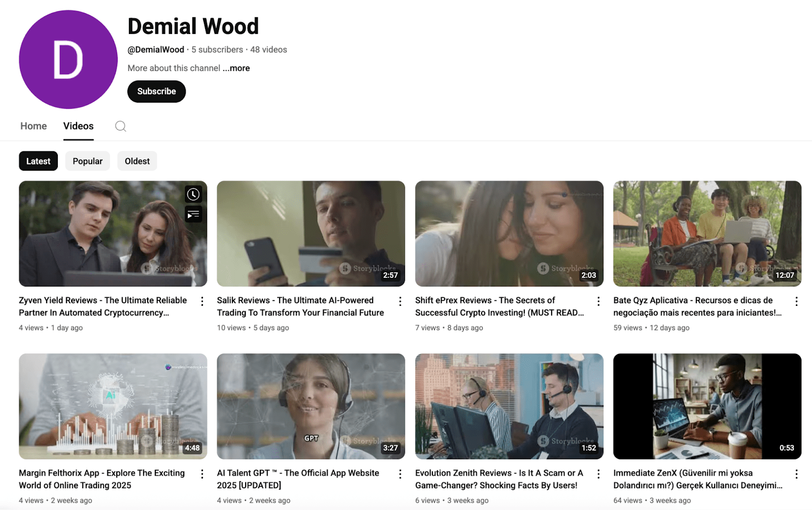
Task: Open the Bate Qyz Aplicativa video thumbnail
Action: pyautogui.click(x=707, y=234)
